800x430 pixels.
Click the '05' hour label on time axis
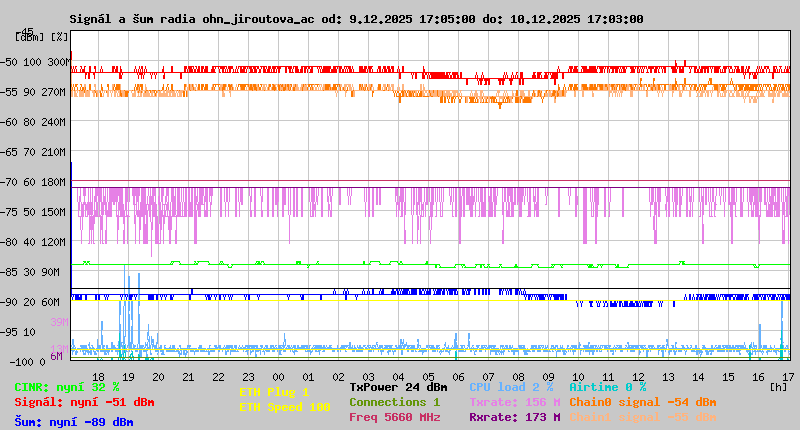(429, 377)
